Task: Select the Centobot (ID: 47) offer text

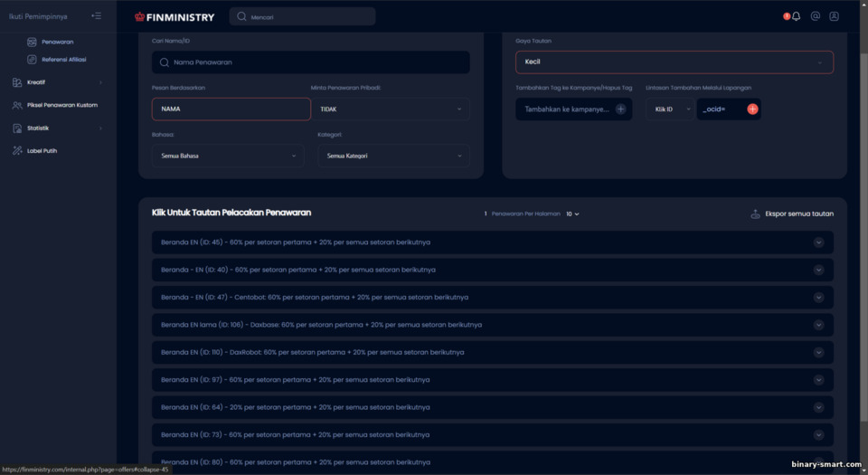Action: [x=315, y=298]
